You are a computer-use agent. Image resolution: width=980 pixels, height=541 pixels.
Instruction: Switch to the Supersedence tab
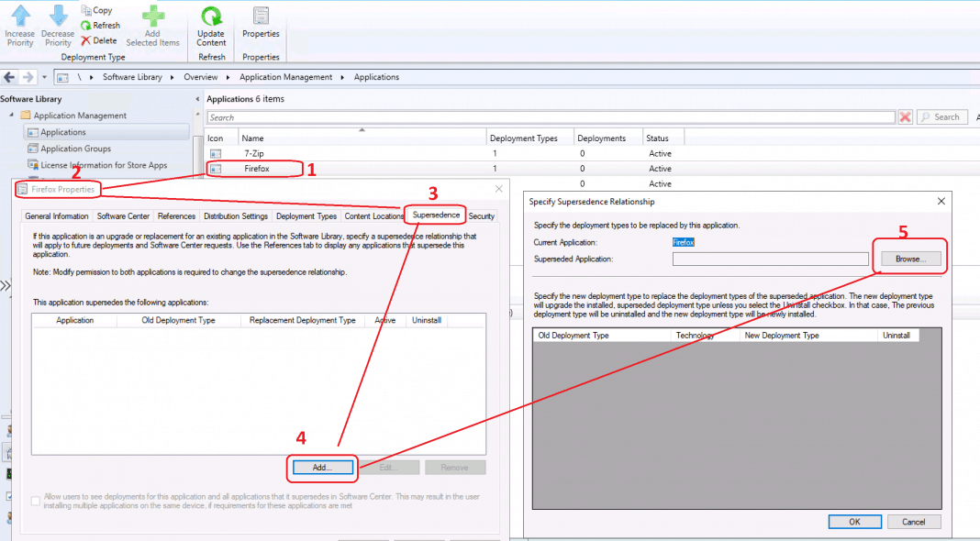click(x=436, y=215)
